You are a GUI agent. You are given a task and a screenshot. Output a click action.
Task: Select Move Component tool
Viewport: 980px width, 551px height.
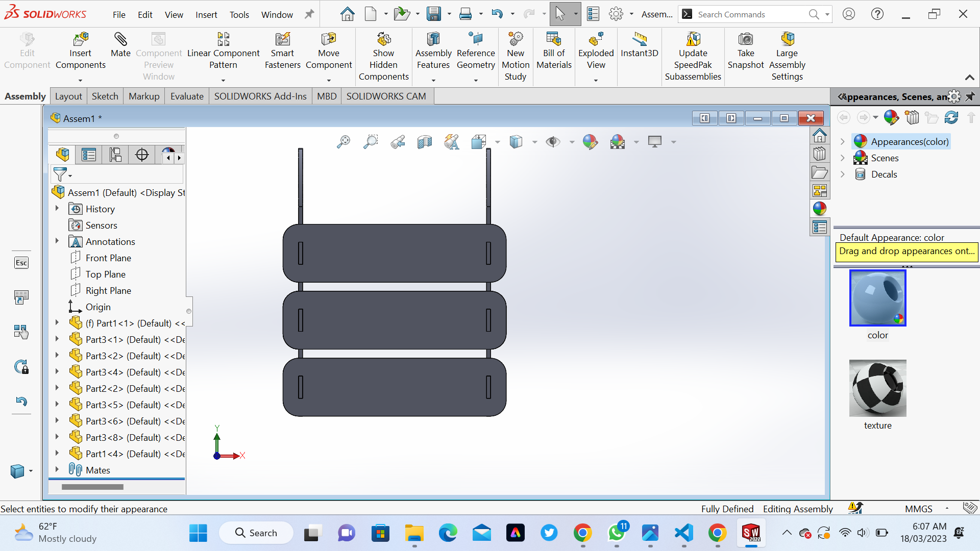329,51
